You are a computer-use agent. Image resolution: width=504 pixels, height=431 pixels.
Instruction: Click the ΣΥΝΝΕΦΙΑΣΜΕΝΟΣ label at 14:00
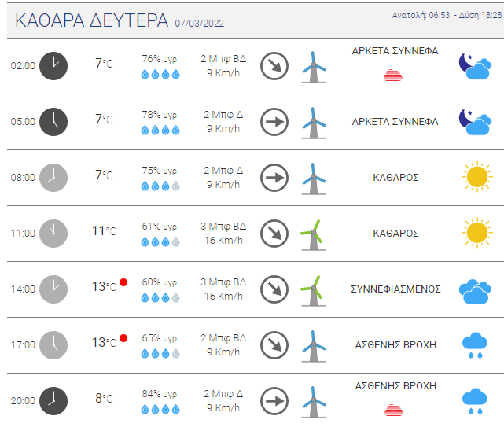pos(395,289)
